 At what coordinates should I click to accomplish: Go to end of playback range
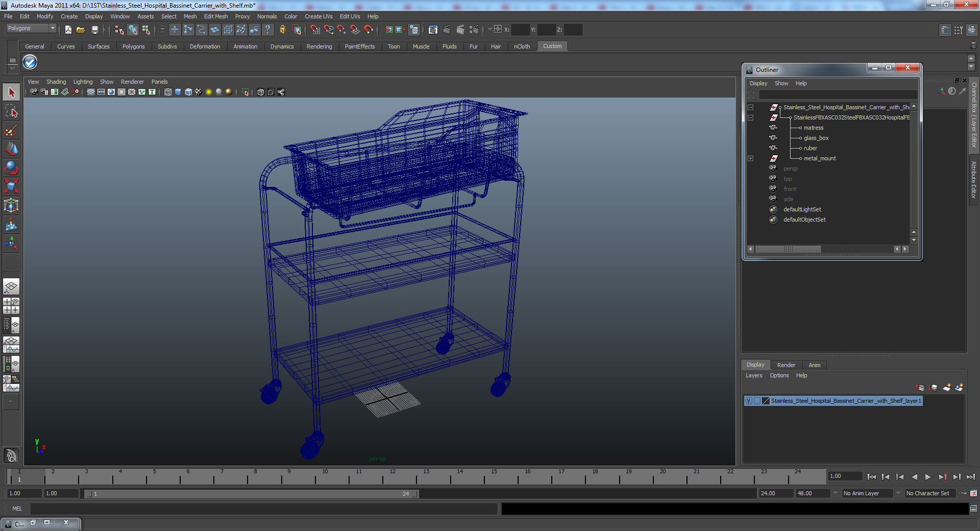click(971, 477)
